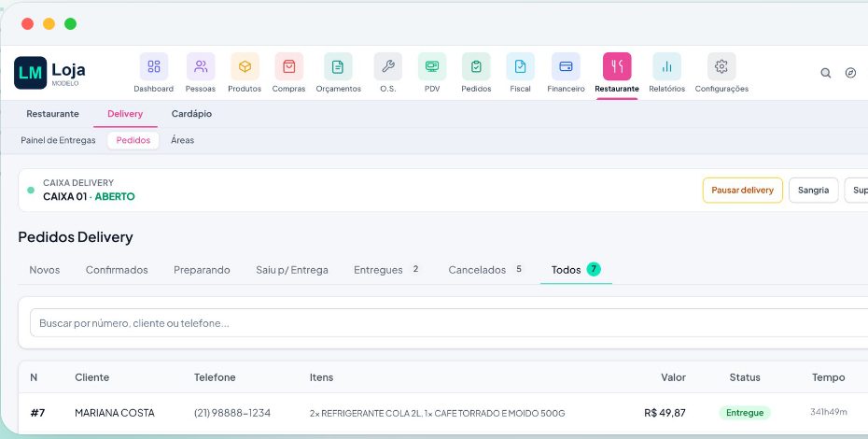Click the Tempo column header
The height and width of the screenshot is (439, 868).
(828, 377)
